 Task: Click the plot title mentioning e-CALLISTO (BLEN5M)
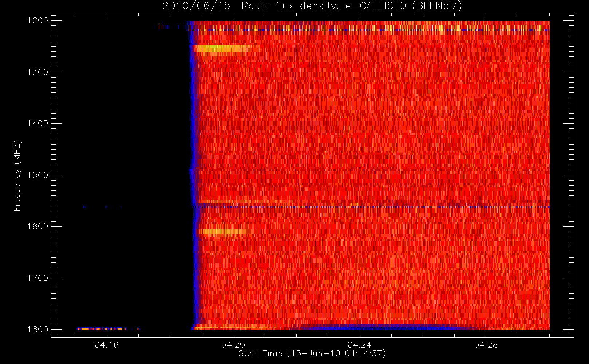point(312,6)
